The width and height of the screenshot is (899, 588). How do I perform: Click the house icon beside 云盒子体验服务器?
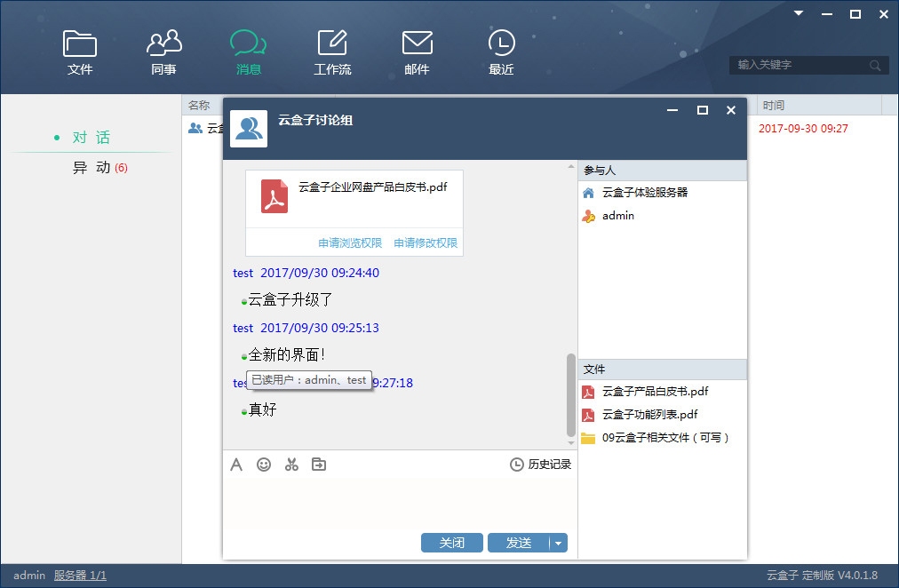pos(588,193)
